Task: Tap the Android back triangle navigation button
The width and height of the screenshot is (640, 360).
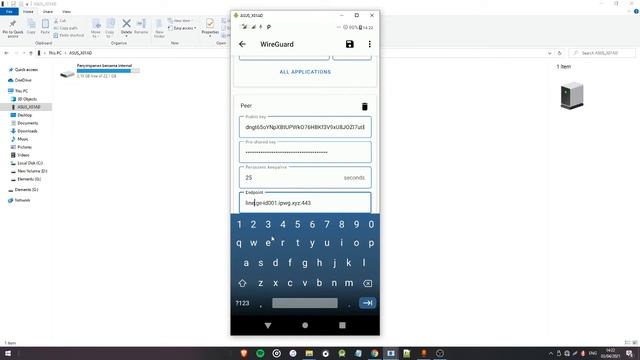Action: tap(268, 325)
